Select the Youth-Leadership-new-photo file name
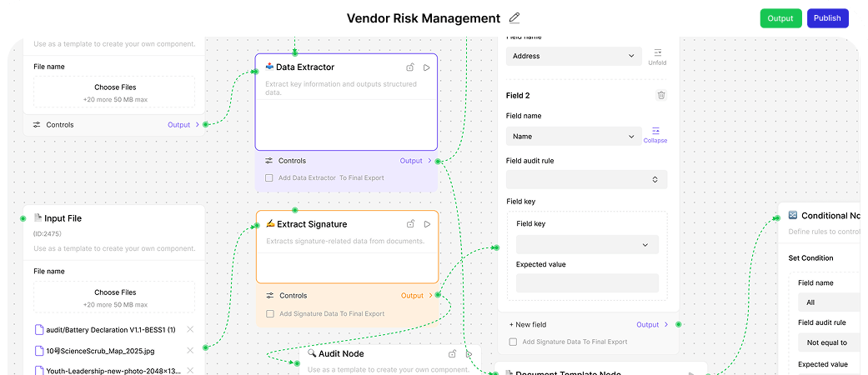868x375 pixels. coord(113,371)
